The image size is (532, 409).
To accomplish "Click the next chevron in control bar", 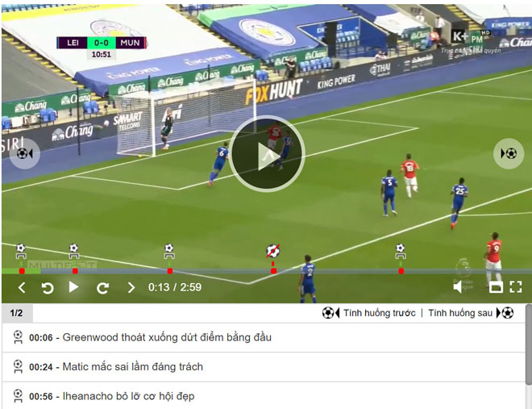I will coord(131,287).
